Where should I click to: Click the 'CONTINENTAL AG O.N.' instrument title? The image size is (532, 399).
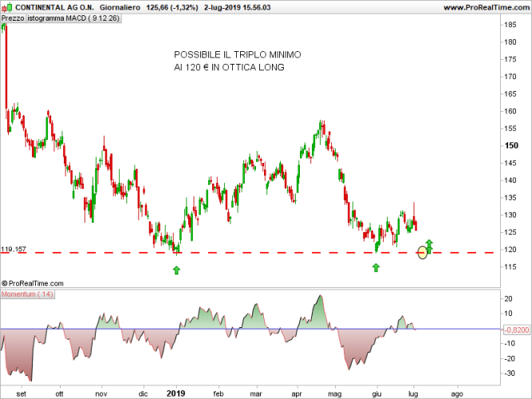pos(48,7)
